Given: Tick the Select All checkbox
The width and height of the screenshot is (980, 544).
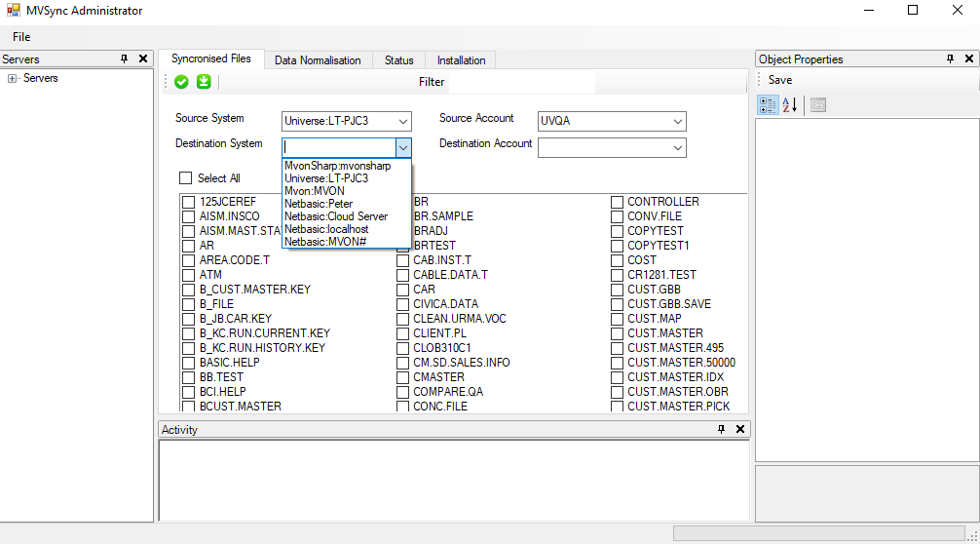Looking at the screenshot, I should click(x=186, y=178).
